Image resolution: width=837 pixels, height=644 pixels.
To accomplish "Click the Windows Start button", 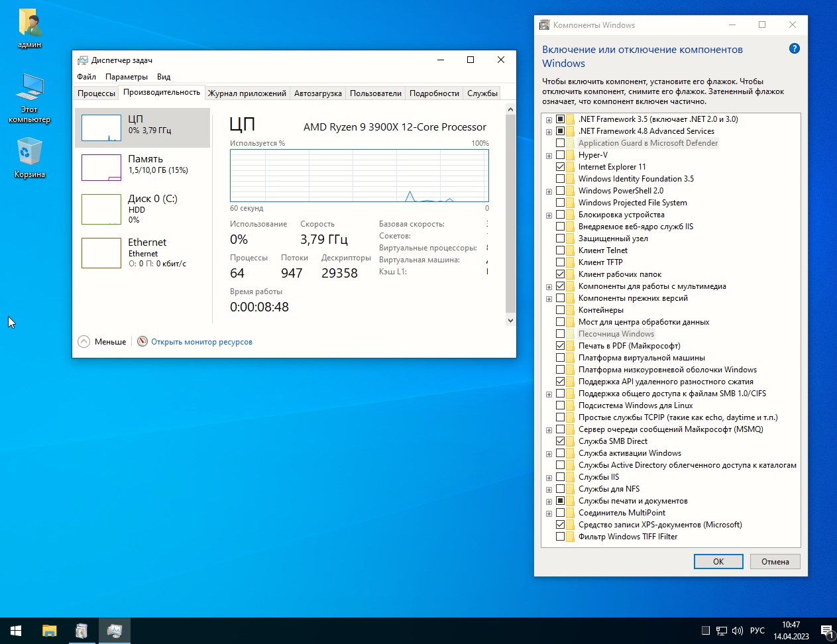I will coord(16,631).
